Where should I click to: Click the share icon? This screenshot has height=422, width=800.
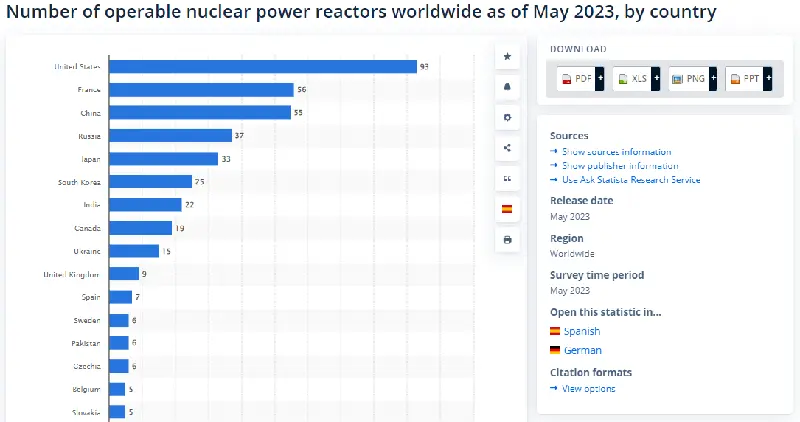(x=507, y=148)
